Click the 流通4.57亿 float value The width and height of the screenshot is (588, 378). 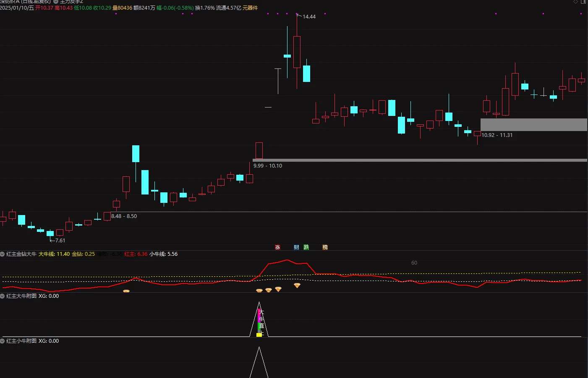[x=229, y=8]
